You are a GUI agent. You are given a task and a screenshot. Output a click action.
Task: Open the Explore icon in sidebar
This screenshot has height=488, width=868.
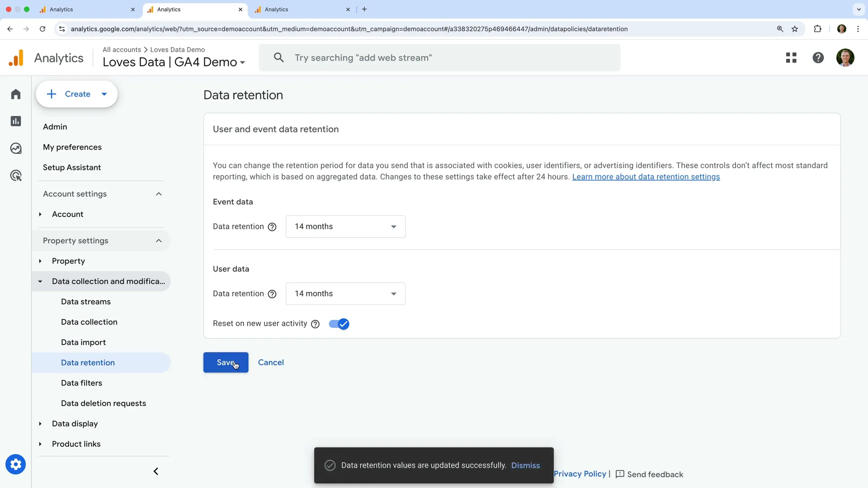pyautogui.click(x=16, y=148)
